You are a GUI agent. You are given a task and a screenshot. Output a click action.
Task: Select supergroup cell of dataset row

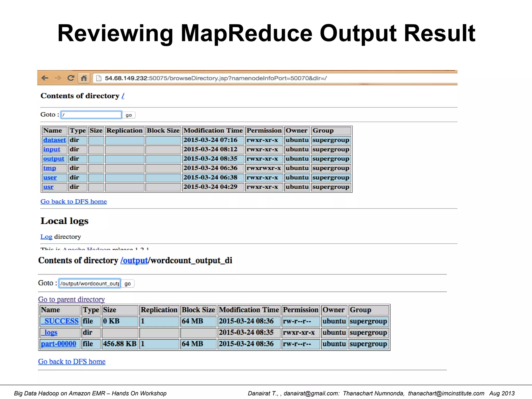coord(331,140)
